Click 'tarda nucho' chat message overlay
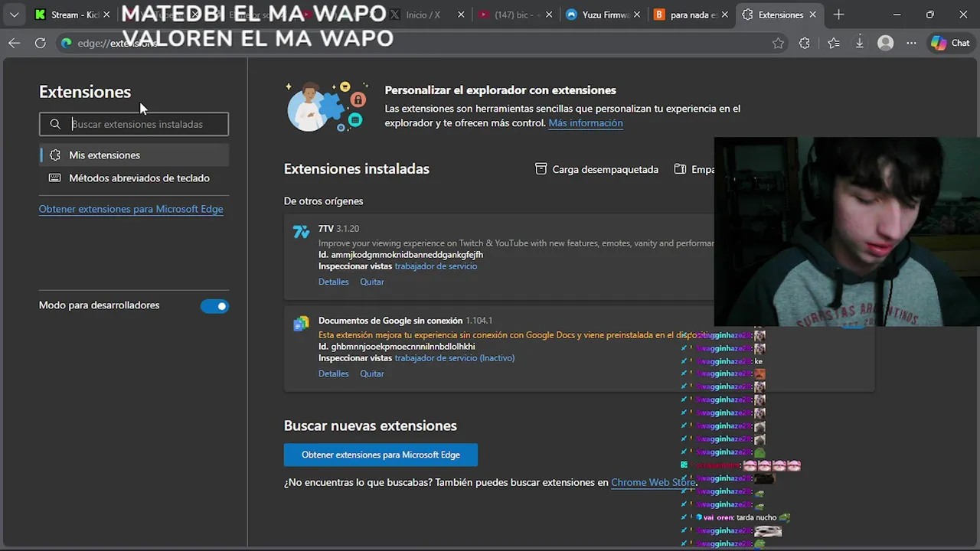This screenshot has width=980, height=551. tap(756, 518)
